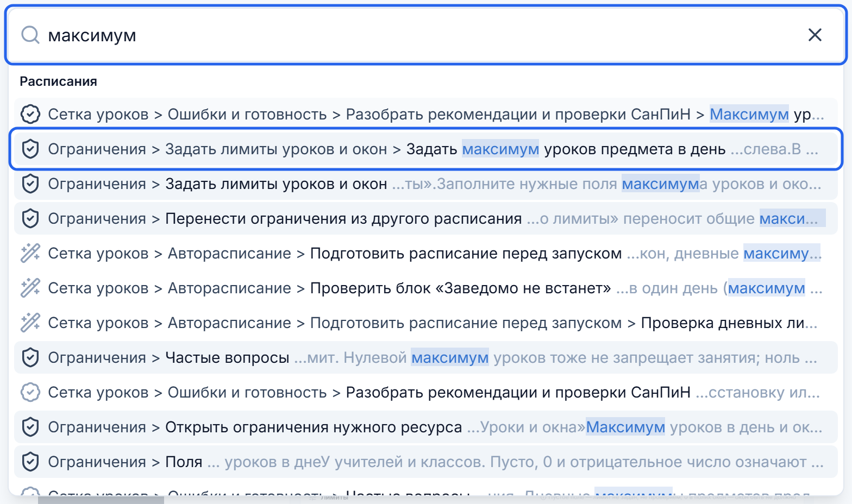The height and width of the screenshot is (504, 852).
Task: Open result «Открыть ограничения нужного ресурса»
Action: pos(426,427)
